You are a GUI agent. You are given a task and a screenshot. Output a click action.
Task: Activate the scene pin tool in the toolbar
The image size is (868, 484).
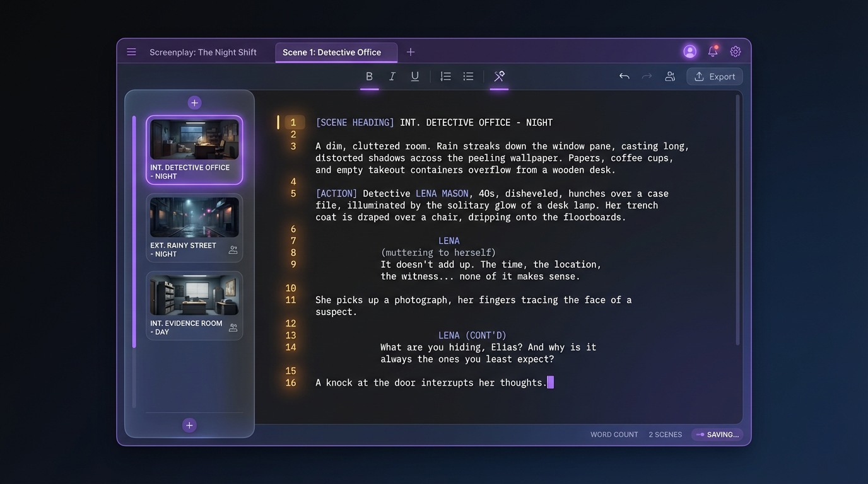(499, 76)
